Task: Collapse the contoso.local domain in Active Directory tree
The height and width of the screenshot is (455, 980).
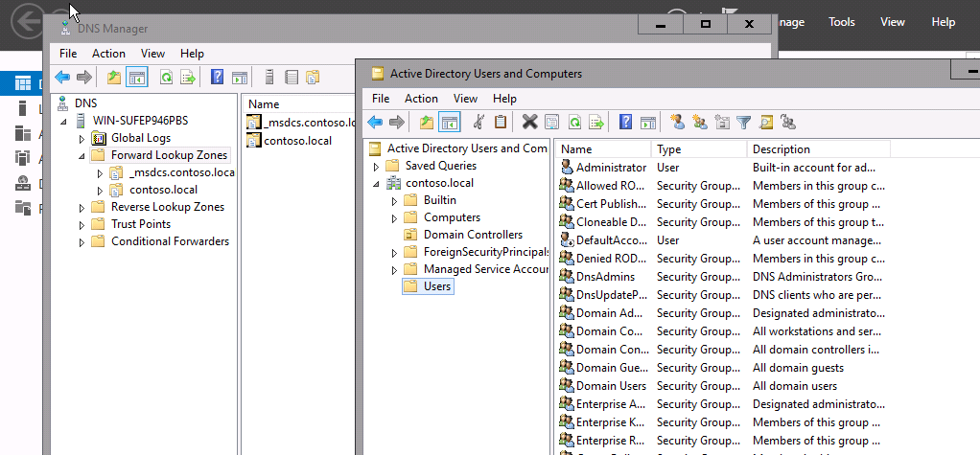Action: [376, 184]
